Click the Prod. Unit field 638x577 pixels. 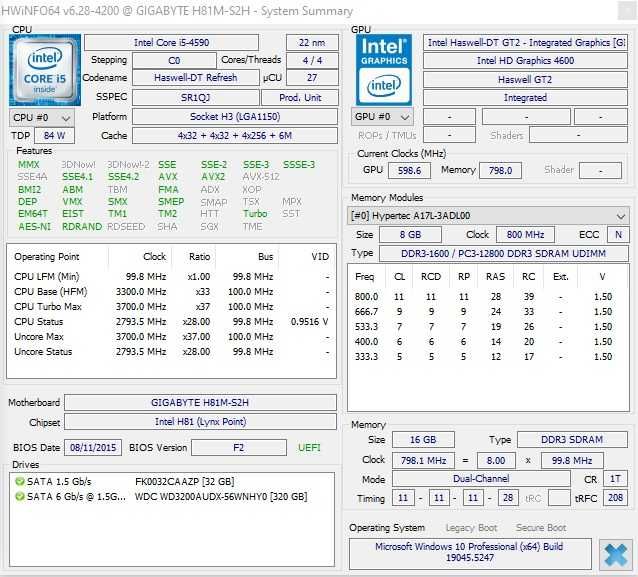click(300, 98)
